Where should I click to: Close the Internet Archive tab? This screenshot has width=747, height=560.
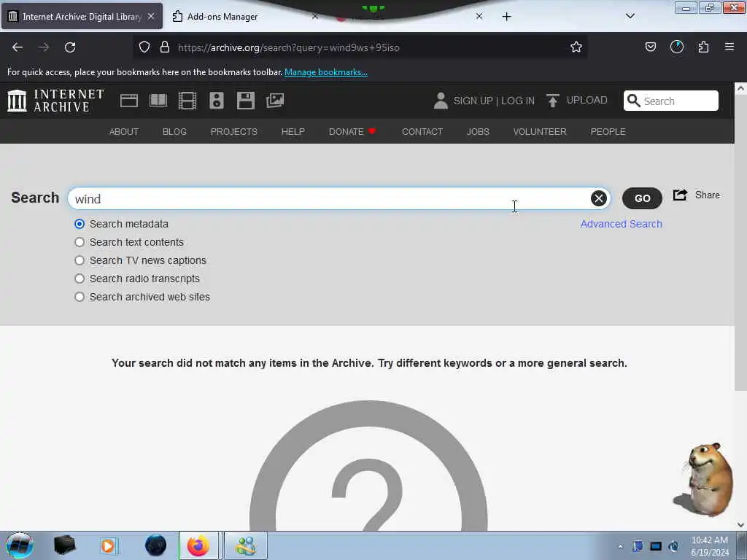[151, 16]
